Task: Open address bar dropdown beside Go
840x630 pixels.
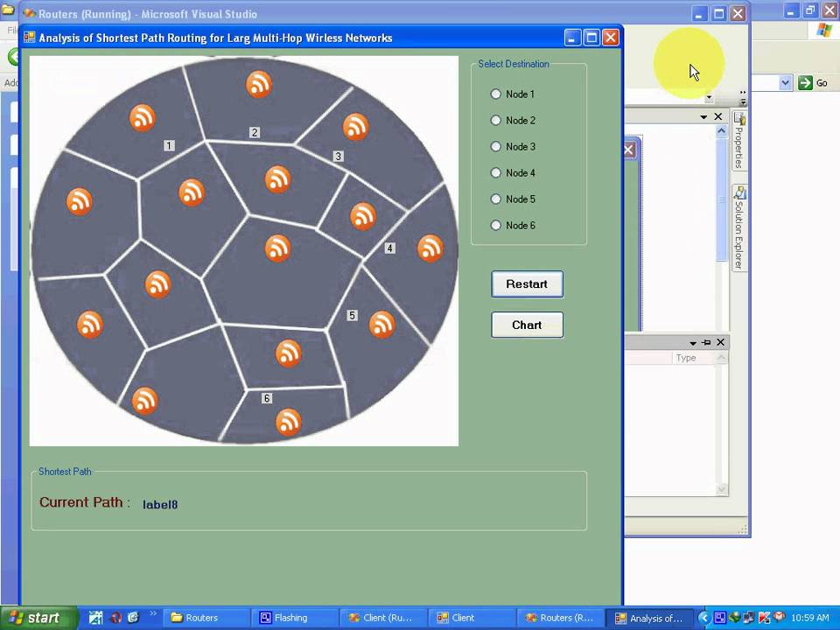Action: click(x=786, y=83)
